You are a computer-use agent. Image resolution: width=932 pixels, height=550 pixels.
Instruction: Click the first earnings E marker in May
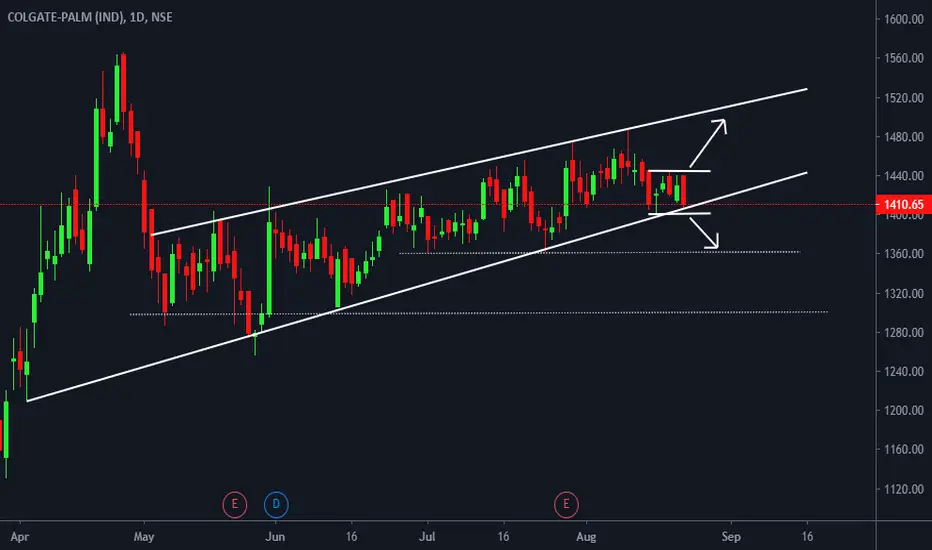[x=235, y=505]
